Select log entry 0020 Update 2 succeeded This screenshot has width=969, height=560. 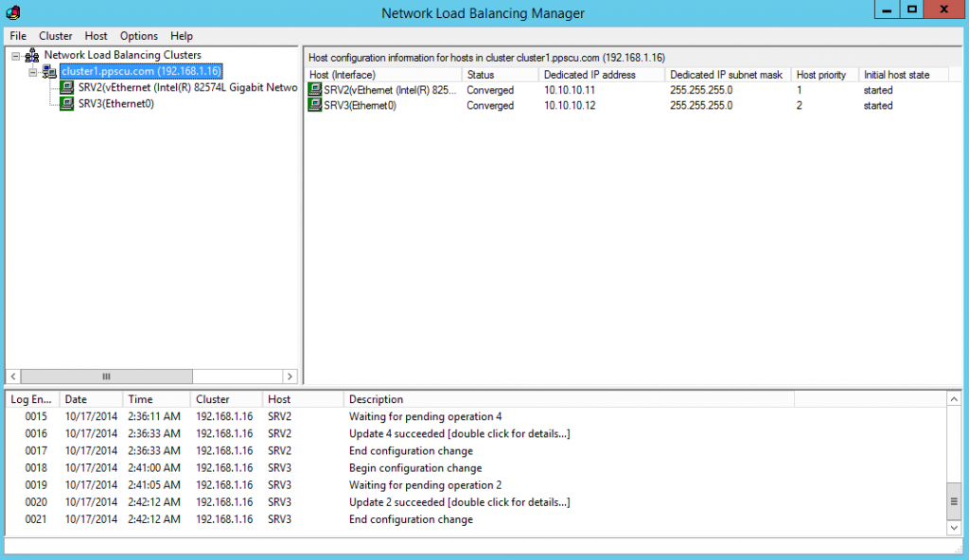pos(459,502)
